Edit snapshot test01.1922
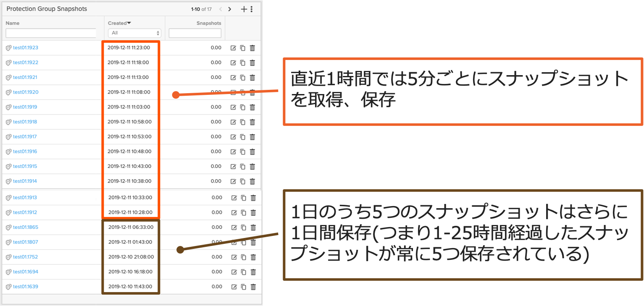 [233, 63]
